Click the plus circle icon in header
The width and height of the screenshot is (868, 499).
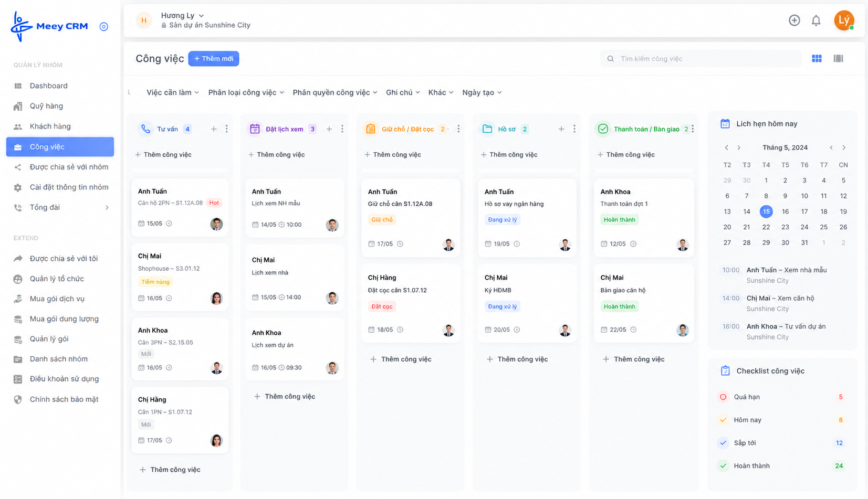tap(794, 20)
